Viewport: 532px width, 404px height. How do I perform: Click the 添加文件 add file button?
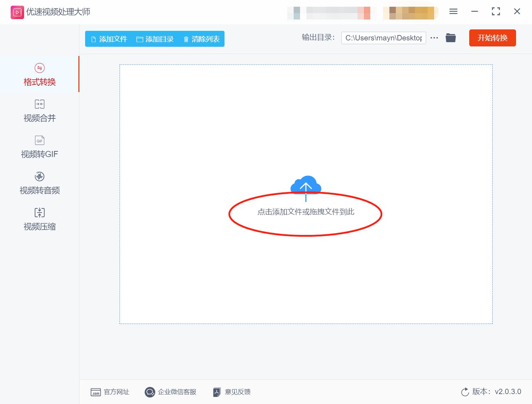point(109,39)
